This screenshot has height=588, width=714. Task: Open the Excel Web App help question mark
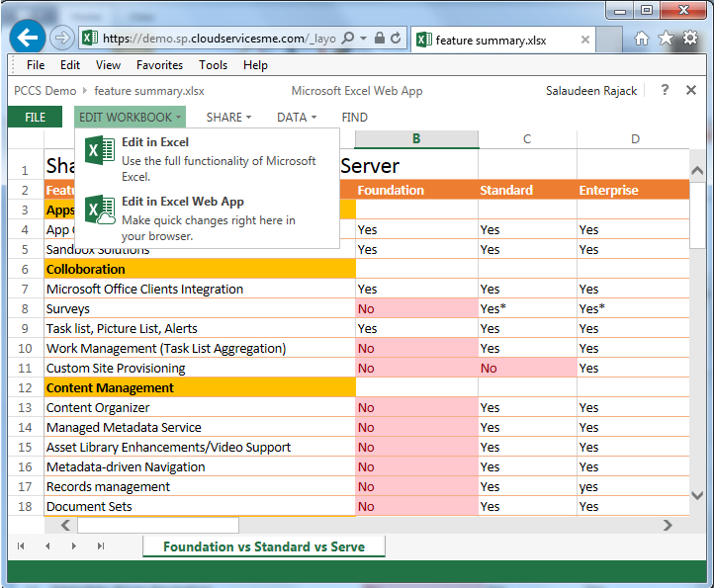click(665, 90)
